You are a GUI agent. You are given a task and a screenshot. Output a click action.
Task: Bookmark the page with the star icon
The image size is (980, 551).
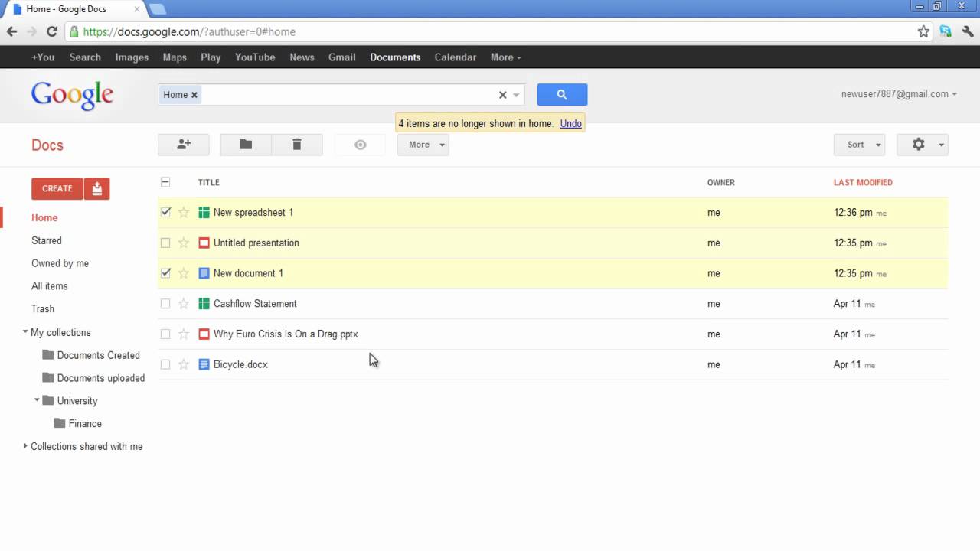923,31
